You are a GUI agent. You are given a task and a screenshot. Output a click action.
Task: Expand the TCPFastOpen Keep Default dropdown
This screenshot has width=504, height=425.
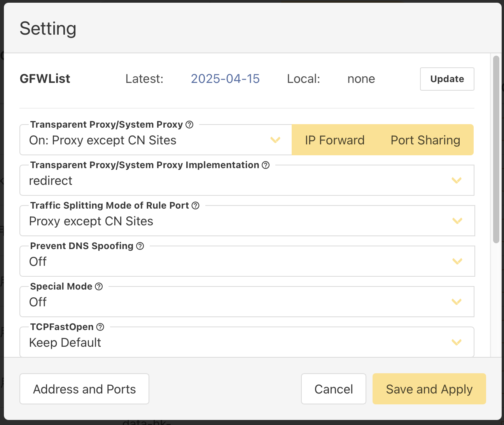coord(247,343)
